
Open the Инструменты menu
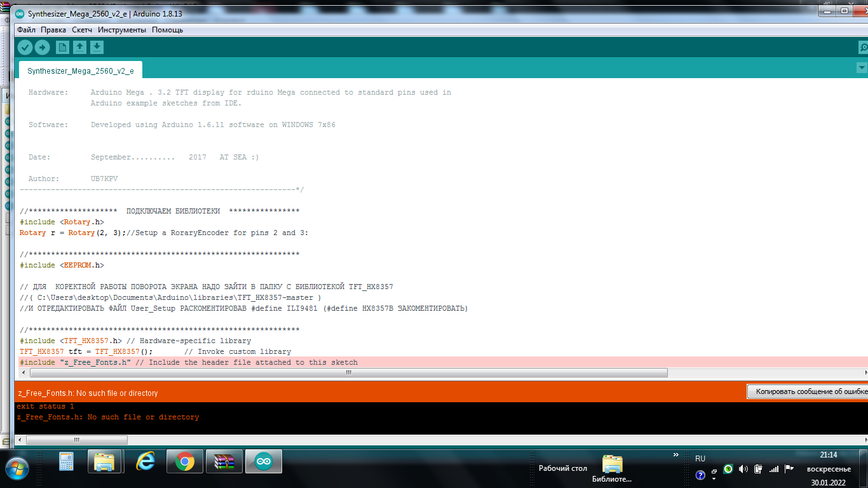click(x=122, y=30)
